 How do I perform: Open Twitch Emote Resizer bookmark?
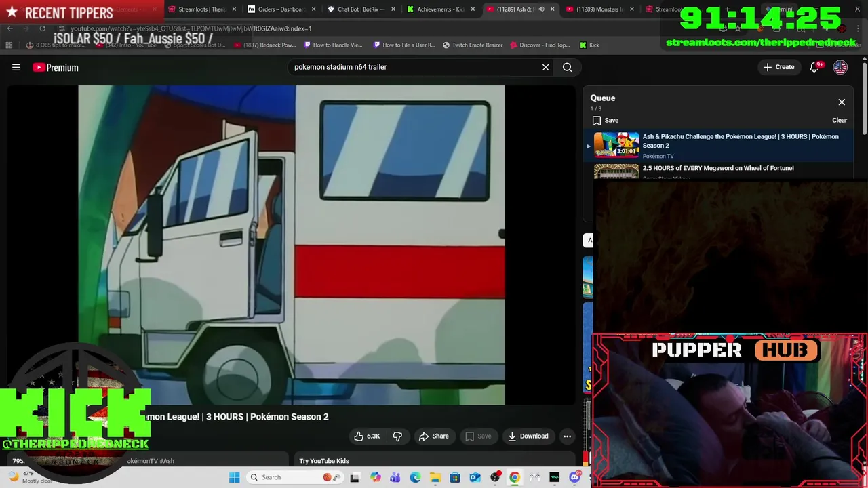click(473, 45)
